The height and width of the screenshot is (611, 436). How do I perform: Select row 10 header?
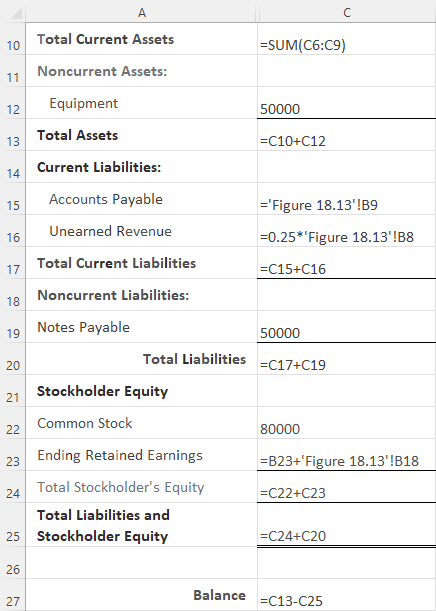coord(13,39)
